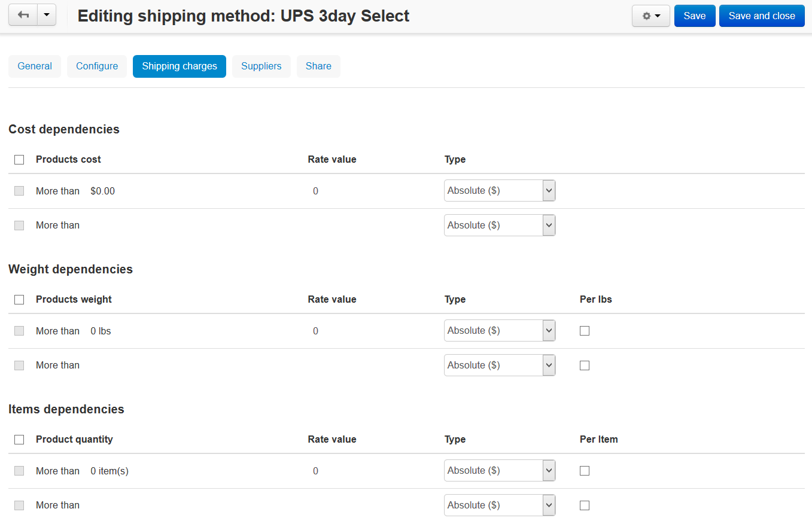Click rate value 0 in the $0.00 cost row
812x524 pixels.
(315, 191)
